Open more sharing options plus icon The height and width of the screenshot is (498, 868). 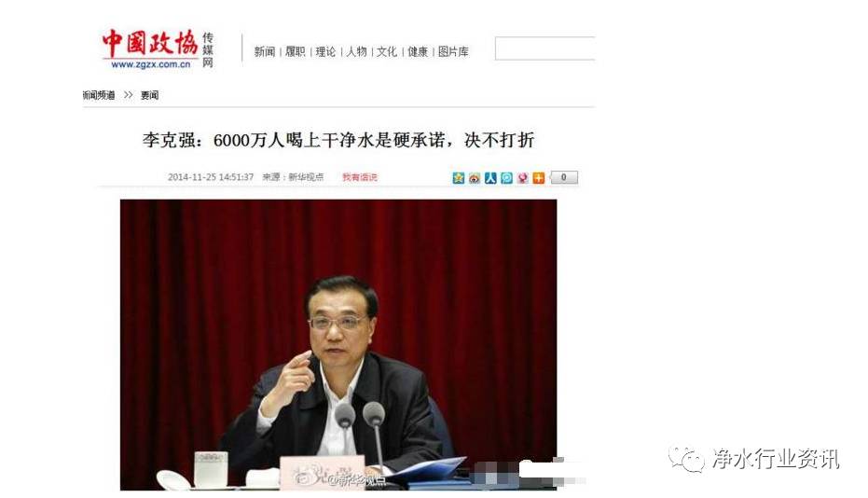tap(539, 177)
